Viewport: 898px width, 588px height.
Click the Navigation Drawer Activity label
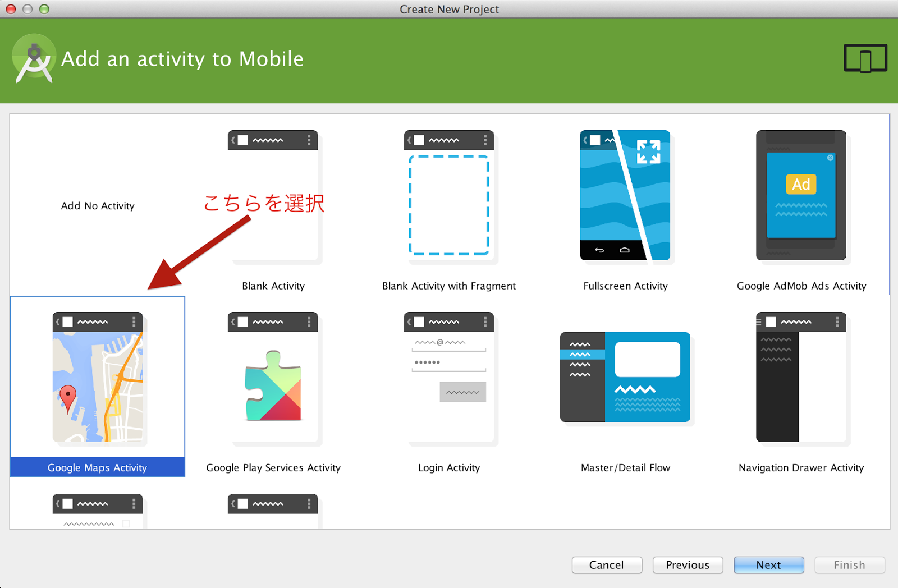[x=801, y=467]
